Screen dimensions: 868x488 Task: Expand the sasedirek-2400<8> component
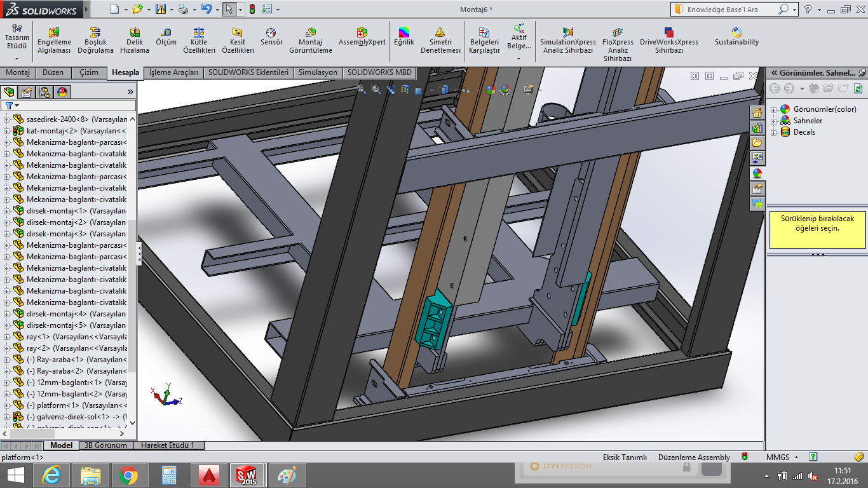pos(7,119)
